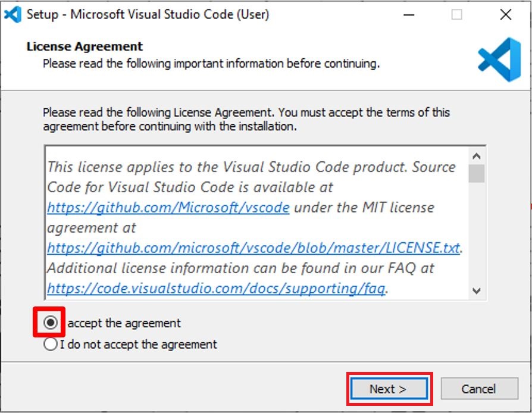Viewport: 532px width, 413px height.
Task: Open the code.visualstudio.com FAQ link
Action: pos(216,289)
